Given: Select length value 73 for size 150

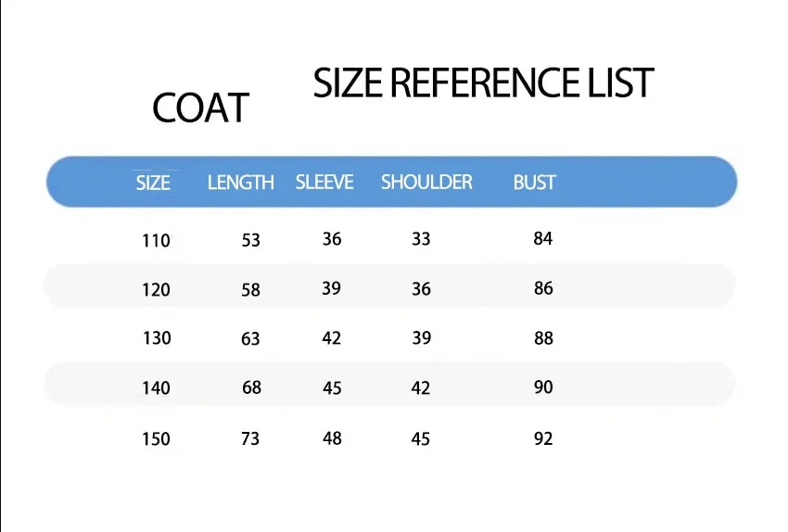Looking at the screenshot, I should (250, 438).
